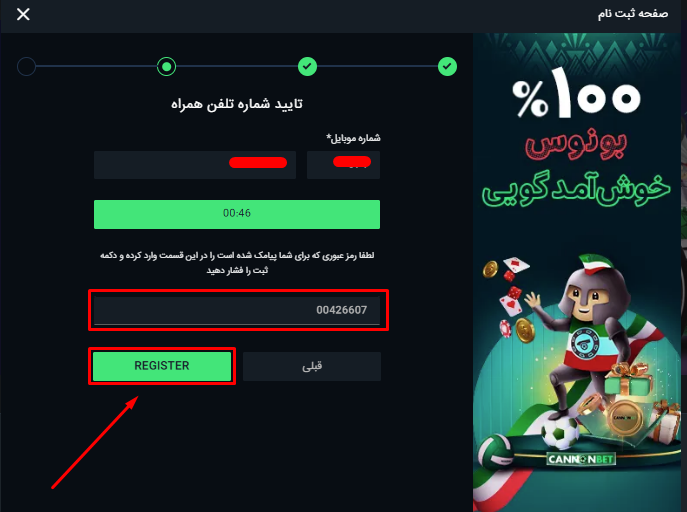Click the soccer ball in the promo banner
This screenshot has height=512, width=687.
tap(560, 431)
